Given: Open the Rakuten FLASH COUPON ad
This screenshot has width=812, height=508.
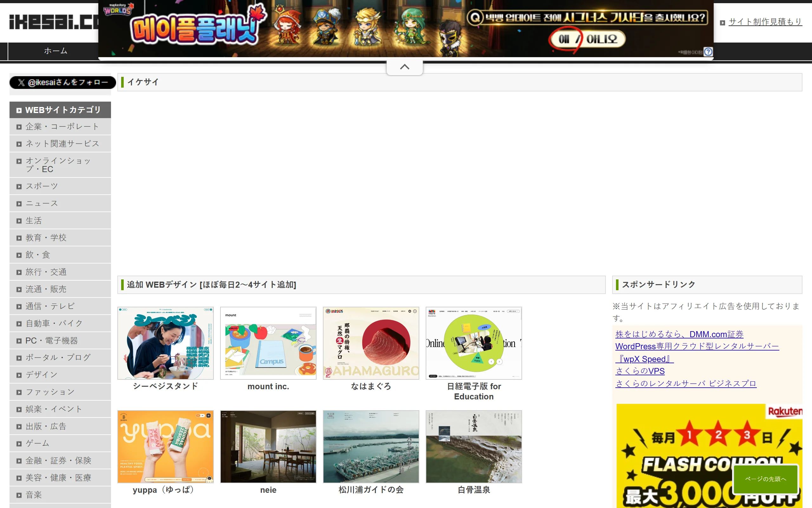Looking at the screenshot, I should [709, 456].
